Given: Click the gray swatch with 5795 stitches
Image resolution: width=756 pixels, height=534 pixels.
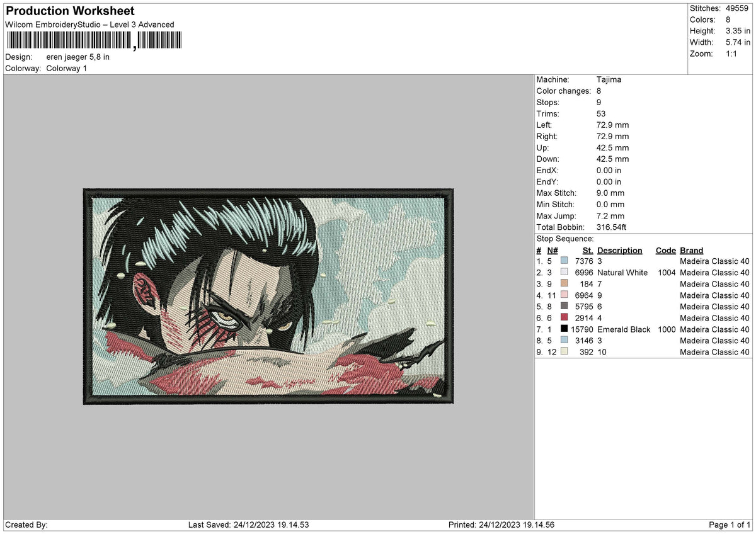Looking at the screenshot, I should click(564, 306).
